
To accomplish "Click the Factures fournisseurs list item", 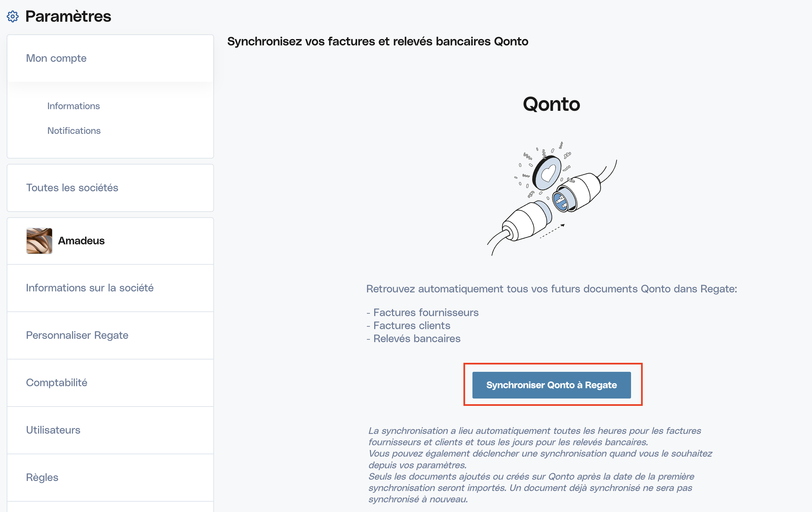I will pos(426,312).
